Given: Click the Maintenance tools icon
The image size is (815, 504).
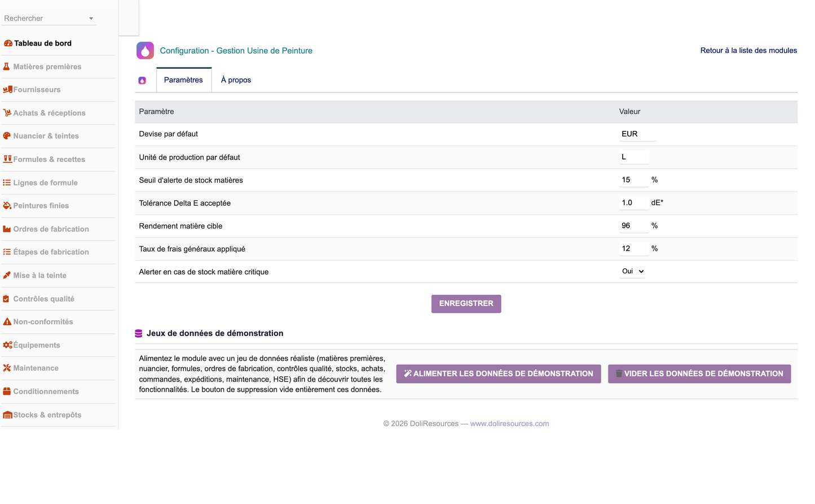Looking at the screenshot, I should click(7, 368).
